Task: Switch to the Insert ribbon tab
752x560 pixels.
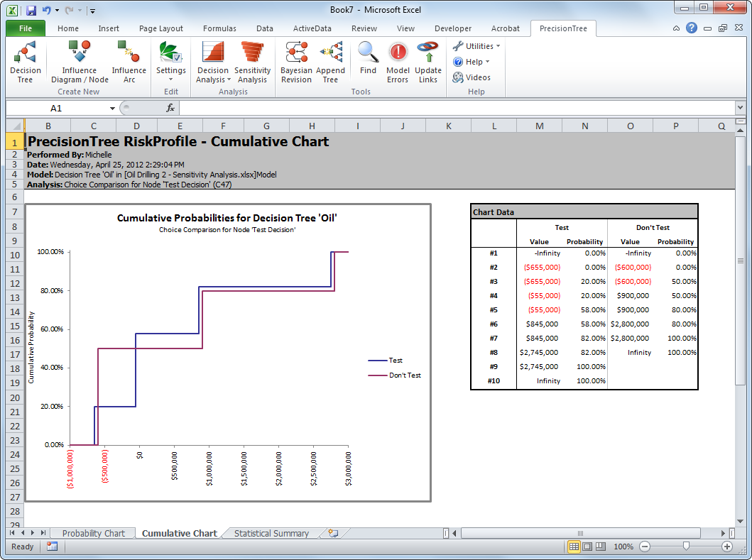Action: pos(109,28)
